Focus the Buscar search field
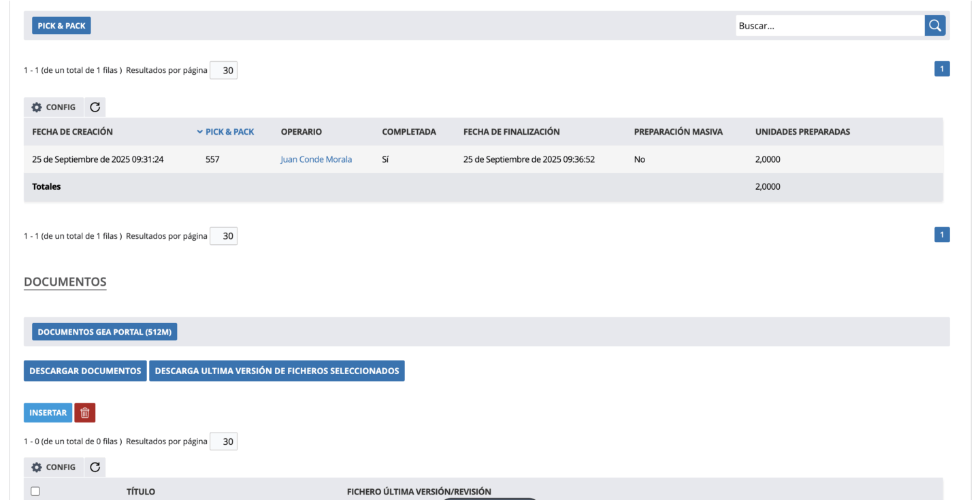This screenshot has height=500, width=980. [829, 26]
